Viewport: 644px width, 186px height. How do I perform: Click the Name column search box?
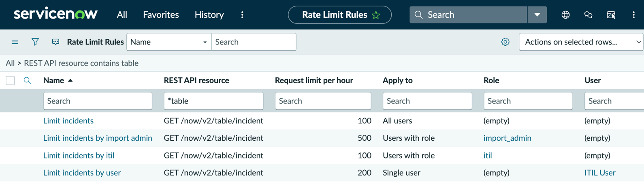point(98,101)
